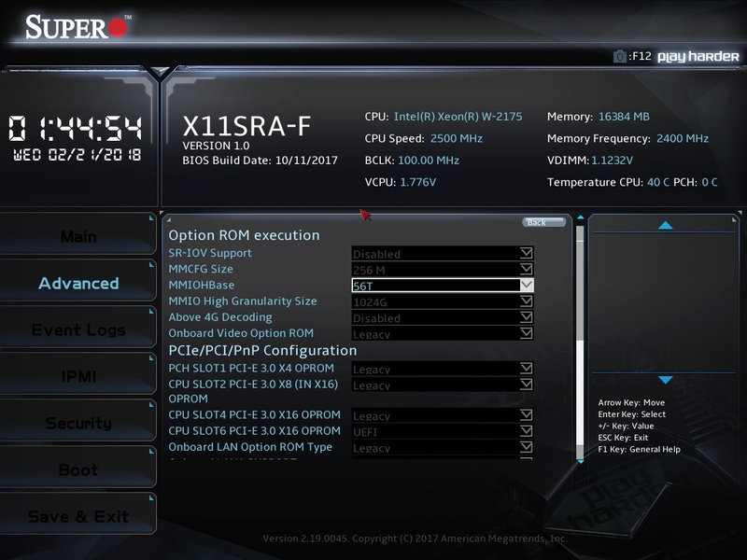Click the Back button
Image resolution: width=747 pixels, height=560 pixels.
pos(543,222)
